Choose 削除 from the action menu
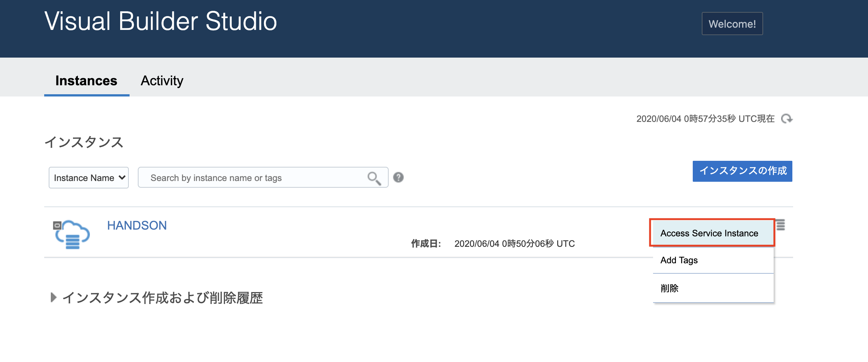This screenshot has width=868, height=362. pyautogui.click(x=670, y=288)
